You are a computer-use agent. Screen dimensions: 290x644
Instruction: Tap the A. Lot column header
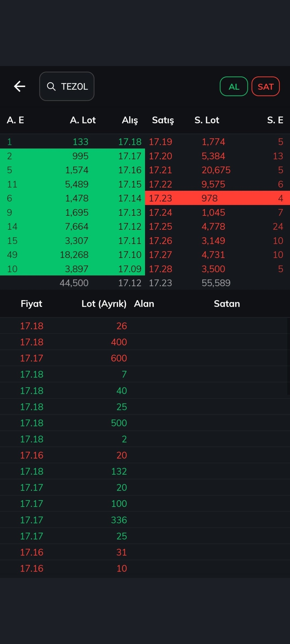click(83, 120)
